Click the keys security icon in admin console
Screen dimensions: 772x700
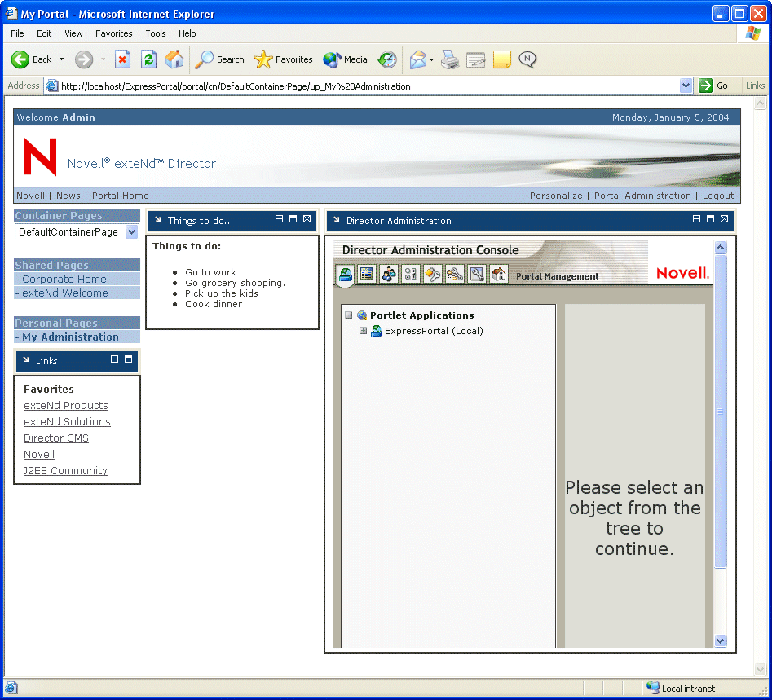tap(432, 274)
